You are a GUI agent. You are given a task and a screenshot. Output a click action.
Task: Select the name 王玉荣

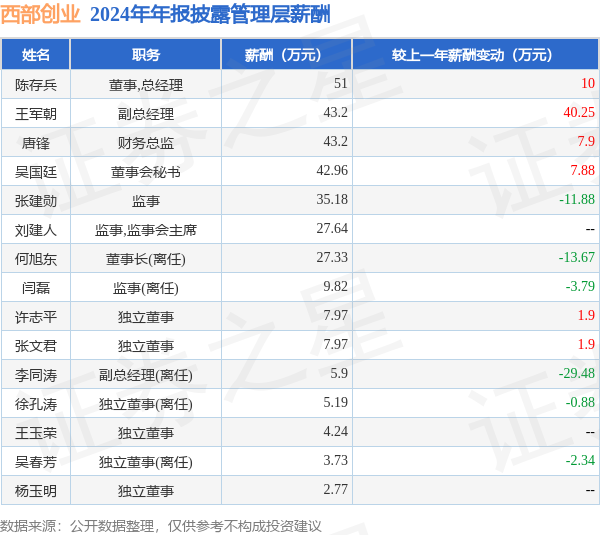click(x=36, y=434)
